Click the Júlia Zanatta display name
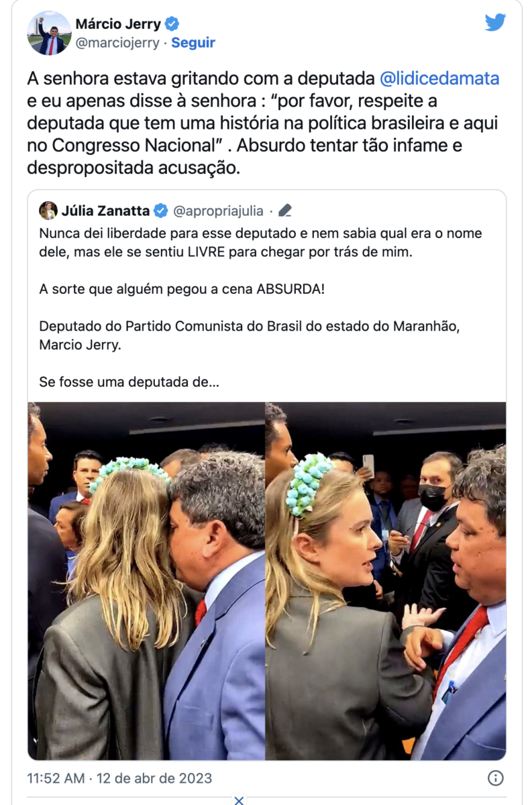 (x=105, y=211)
